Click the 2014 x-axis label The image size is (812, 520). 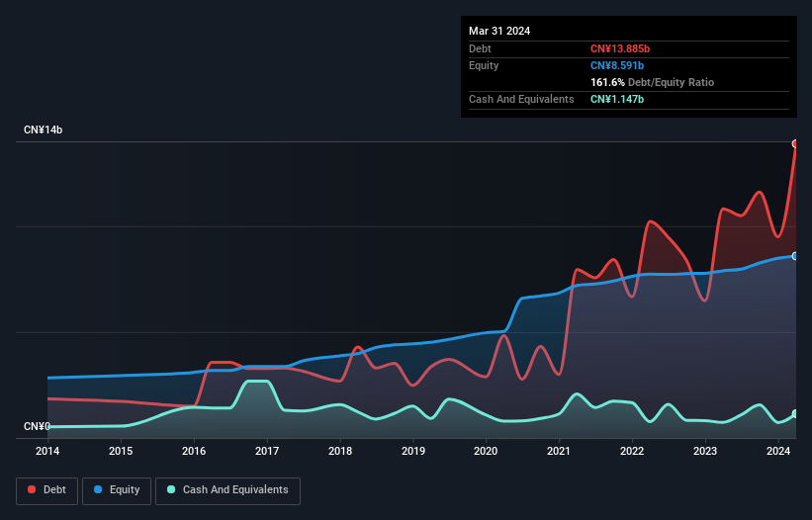47,451
